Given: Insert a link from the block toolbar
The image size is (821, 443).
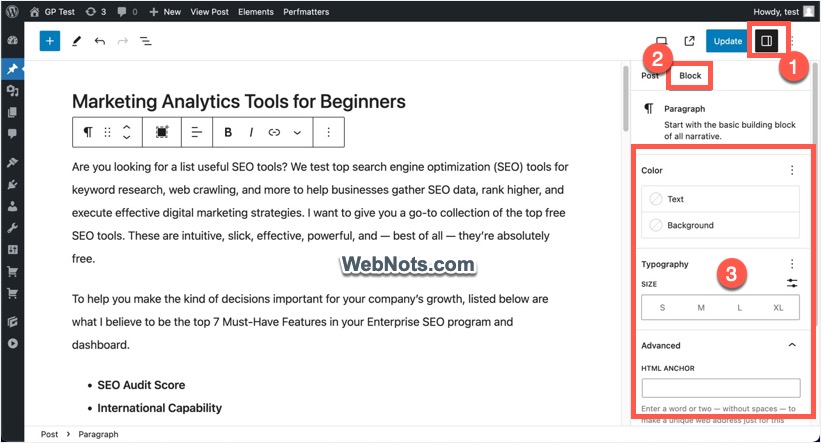Looking at the screenshot, I should 274,132.
